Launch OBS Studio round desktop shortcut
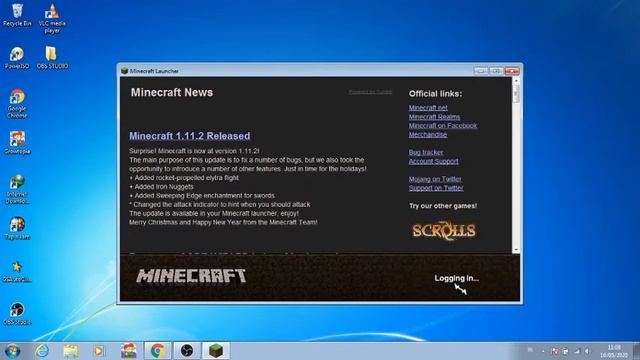This screenshot has height=360, width=640. point(17,313)
